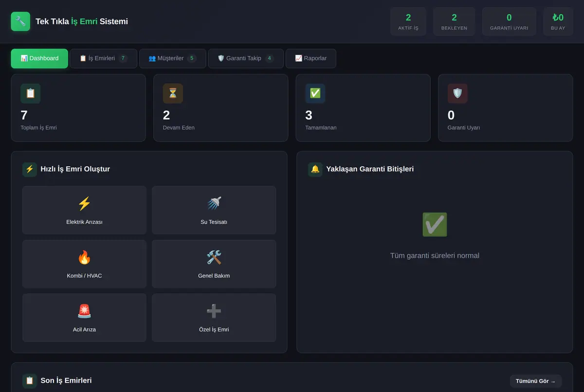Click the large green check in the warranty panel

[435, 225]
